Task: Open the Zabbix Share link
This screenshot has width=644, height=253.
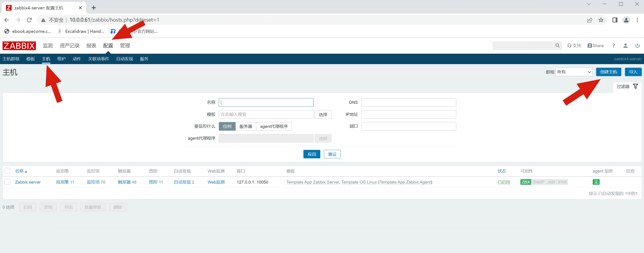Action: (x=596, y=46)
